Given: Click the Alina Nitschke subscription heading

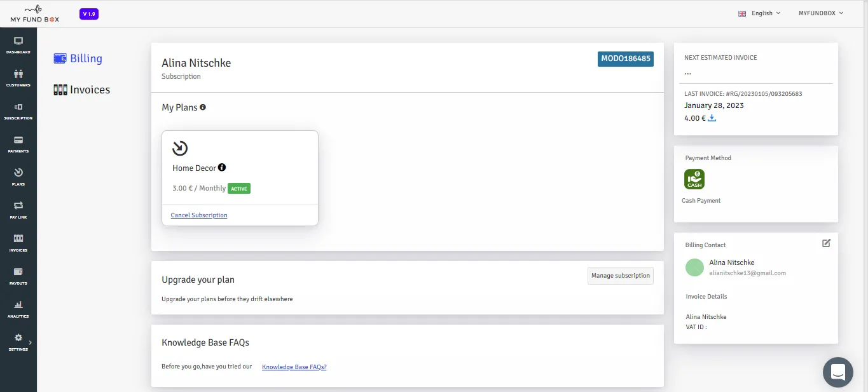Looking at the screenshot, I should point(196,63).
